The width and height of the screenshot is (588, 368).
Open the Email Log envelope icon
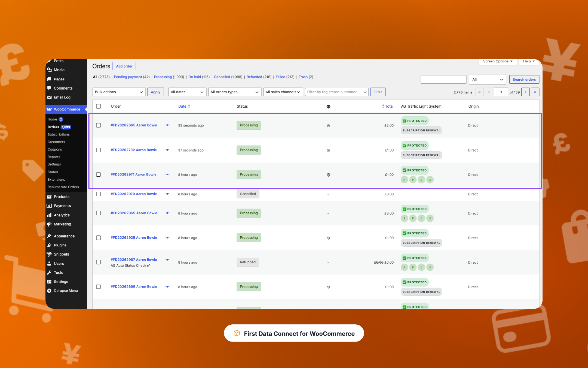49,97
